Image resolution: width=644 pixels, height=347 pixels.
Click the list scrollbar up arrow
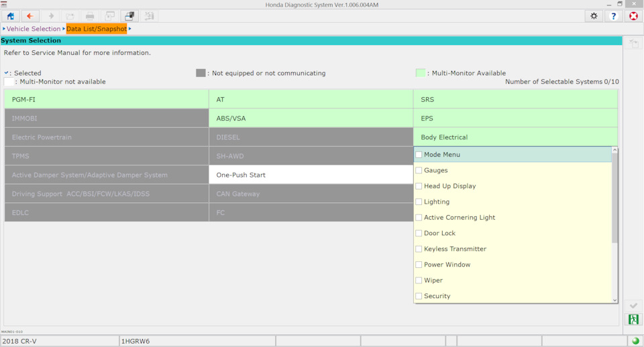(x=614, y=150)
